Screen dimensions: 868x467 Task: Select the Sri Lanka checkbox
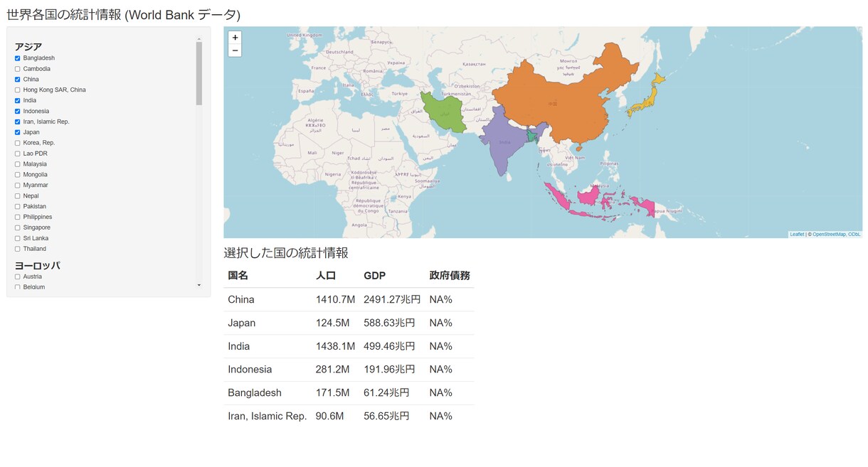[x=18, y=239]
